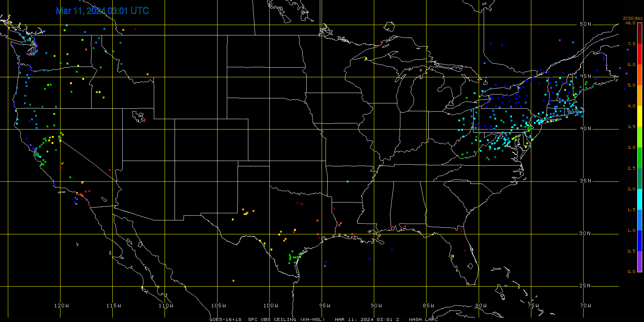This screenshot has width=644, height=322.
Task: Pick the purple 0.0–0.5 km color bar segment
Action: (x=640, y=262)
